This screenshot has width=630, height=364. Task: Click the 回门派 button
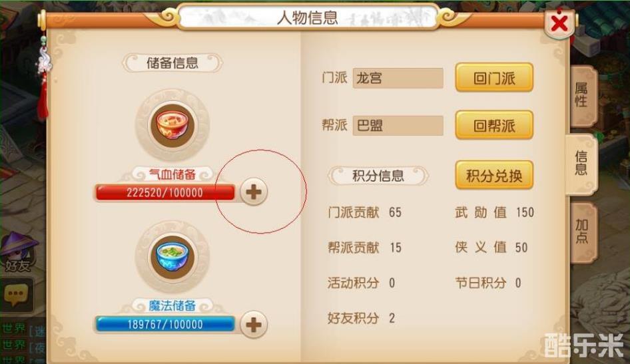(493, 78)
